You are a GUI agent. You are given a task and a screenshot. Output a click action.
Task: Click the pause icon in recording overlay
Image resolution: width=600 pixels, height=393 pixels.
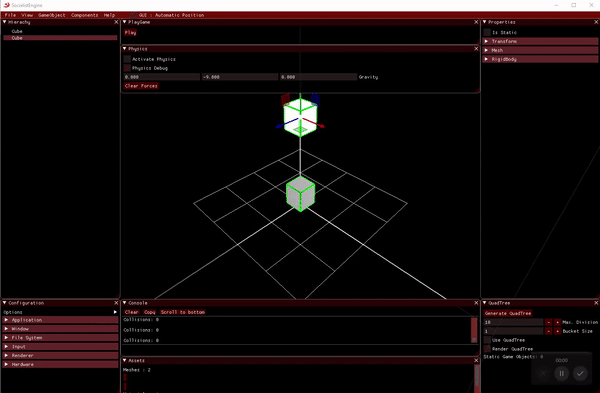pos(561,373)
